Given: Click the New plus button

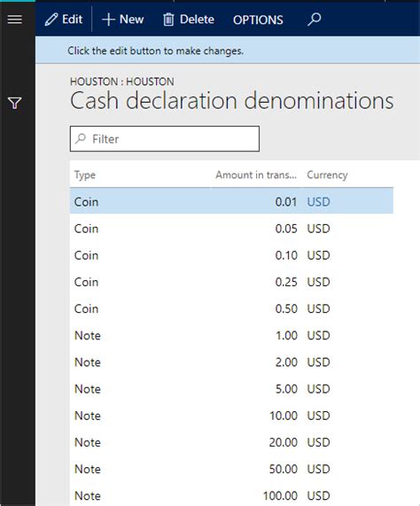Looking at the screenshot, I should pyautogui.click(x=123, y=19).
